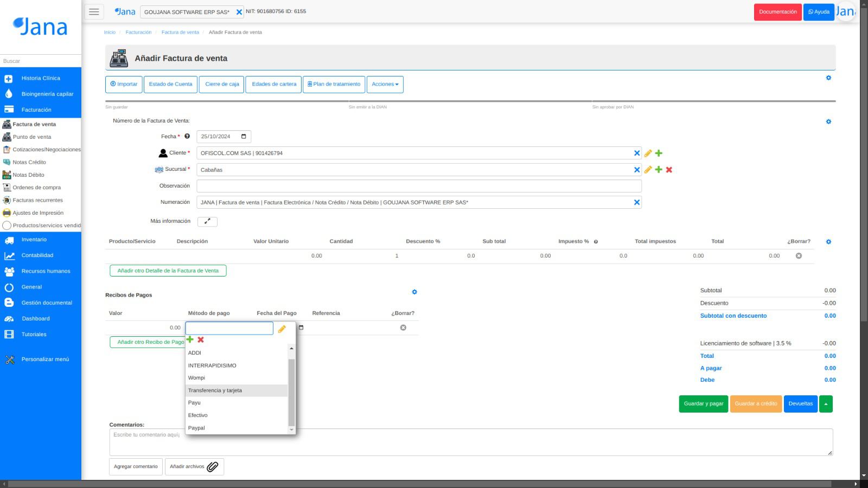Click Guardar y pagar button
Viewport: 868px width, 488px height.
pyautogui.click(x=704, y=404)
